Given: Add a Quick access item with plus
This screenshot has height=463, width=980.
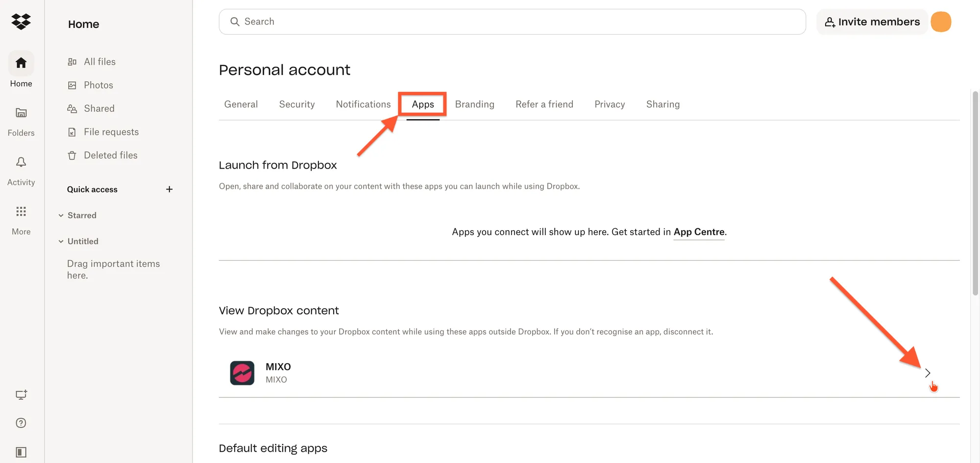Looking at the screenshot, I should [169, 189].
